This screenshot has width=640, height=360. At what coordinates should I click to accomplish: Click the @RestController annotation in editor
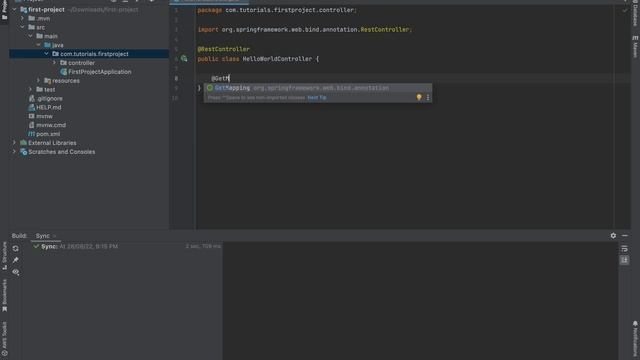pos(223,49)
